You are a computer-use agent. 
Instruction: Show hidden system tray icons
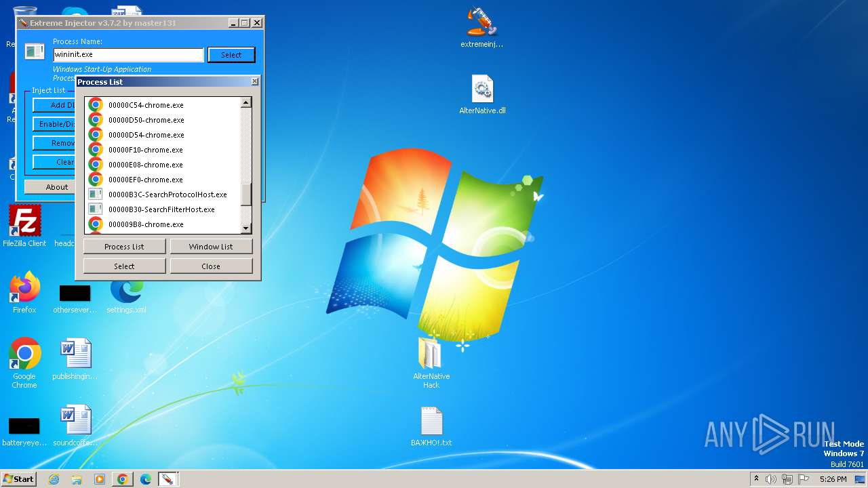point(756,479)
